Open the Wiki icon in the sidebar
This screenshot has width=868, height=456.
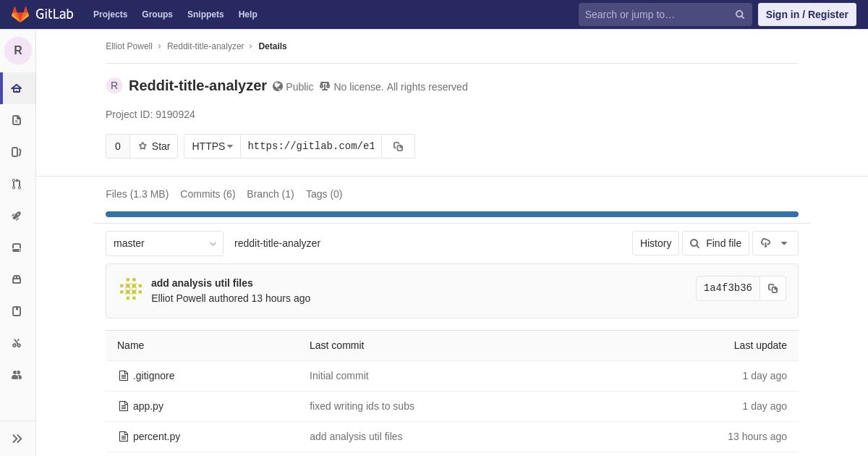pos(17,311)
